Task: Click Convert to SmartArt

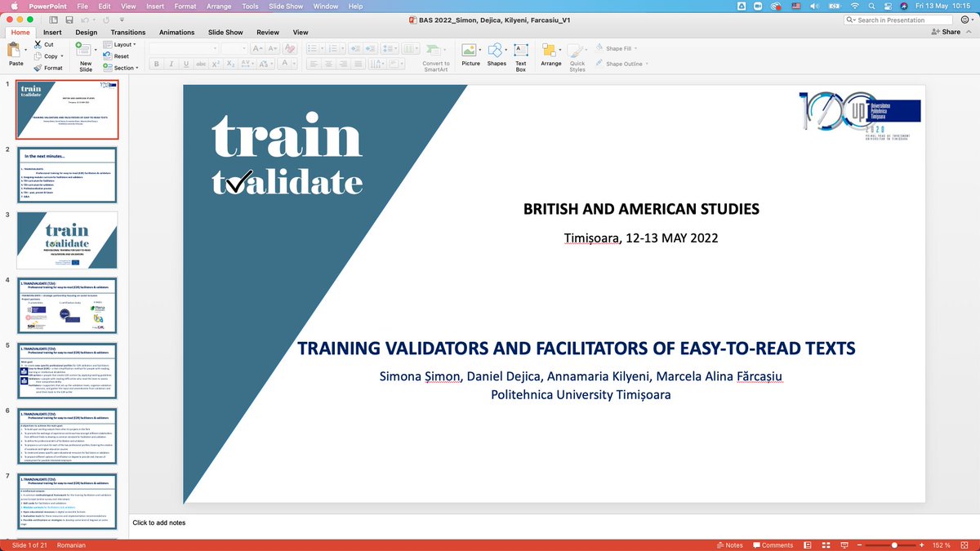Action: tap(436, 56)
